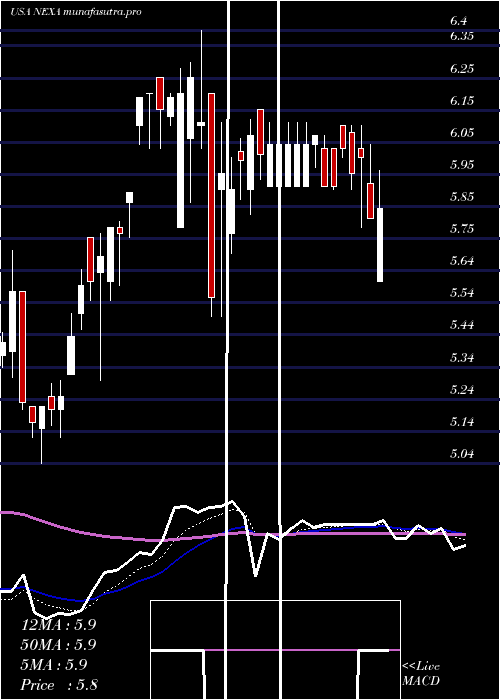Click the 5.85 price axis label

click(x=462, y=197)
